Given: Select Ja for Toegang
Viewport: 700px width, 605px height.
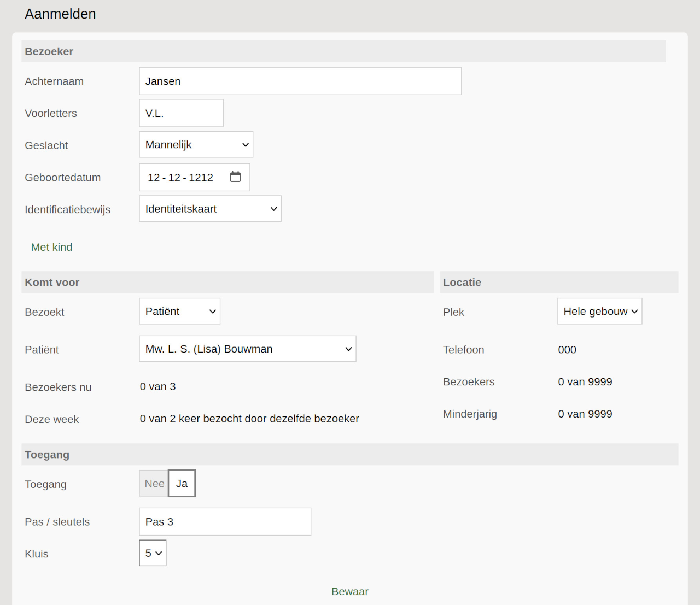Looking at the screenshot, I should [182, 484].
